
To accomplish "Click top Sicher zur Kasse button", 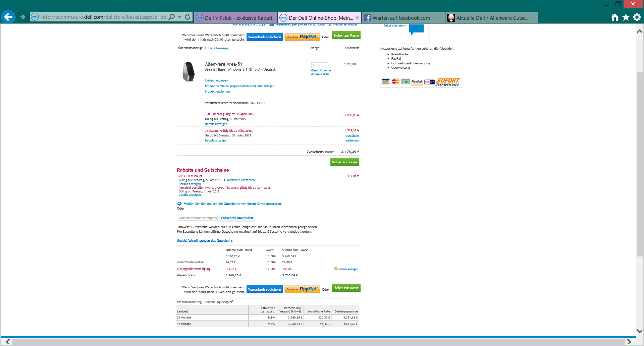I will tap(346, 35).
